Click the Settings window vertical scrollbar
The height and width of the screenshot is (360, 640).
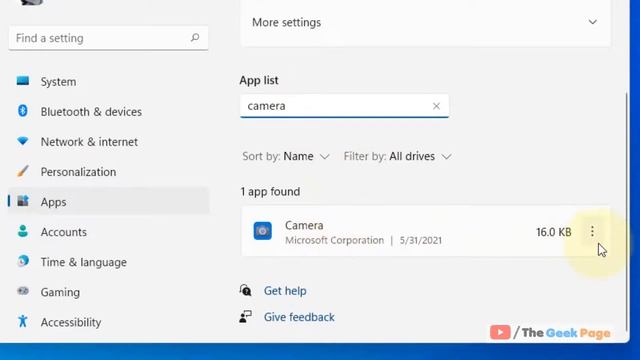pos(627,212)
